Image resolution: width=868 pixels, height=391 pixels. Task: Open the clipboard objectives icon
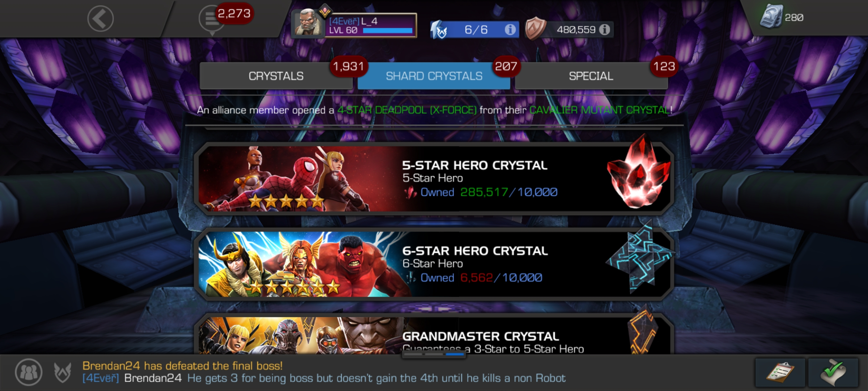[780, 373]
